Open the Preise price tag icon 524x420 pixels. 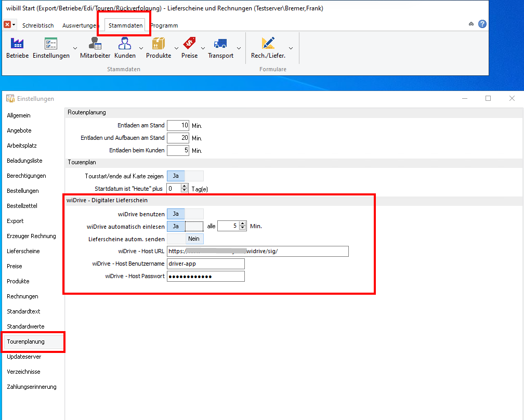pos(189,44)
